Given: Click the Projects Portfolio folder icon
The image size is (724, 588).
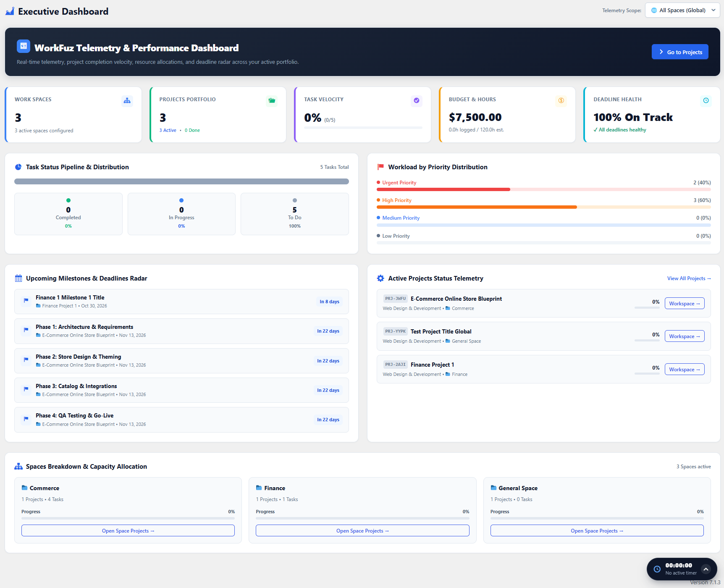Looking at the screenshot, I should click(272, 101).
